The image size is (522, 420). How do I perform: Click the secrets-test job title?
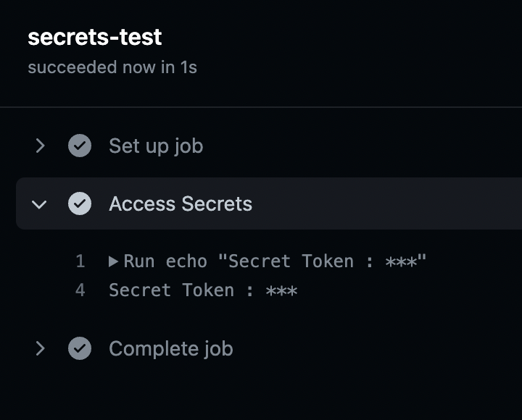[x=95, y=38]
